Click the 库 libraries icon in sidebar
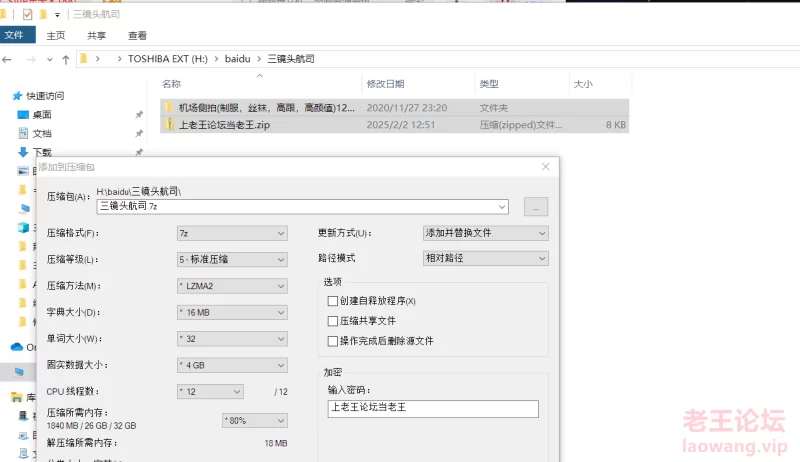 tap(17, 397)
